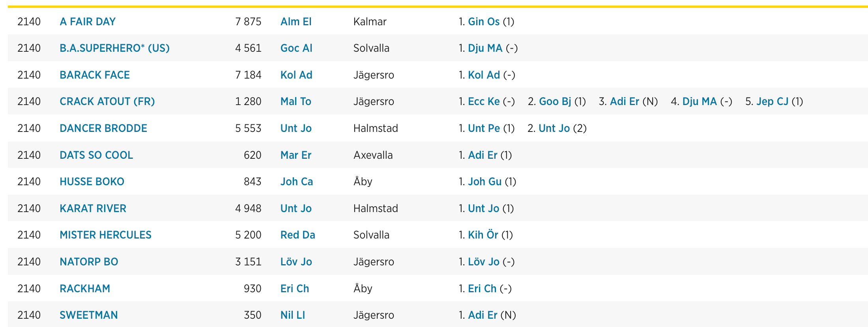Open driver Gin Os link
Image resolution: width=868 pixels, height=327 pixels.
pos(484,21)
